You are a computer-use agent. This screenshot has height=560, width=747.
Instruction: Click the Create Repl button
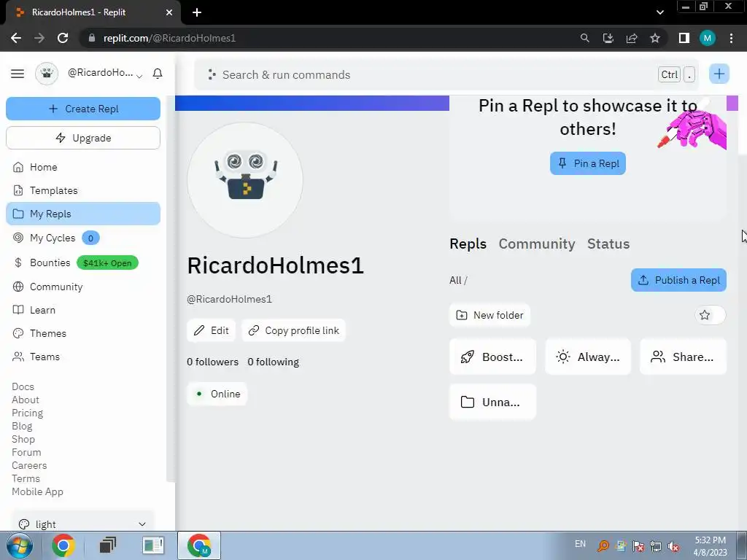pyautogui.click(x=83, y=109)
